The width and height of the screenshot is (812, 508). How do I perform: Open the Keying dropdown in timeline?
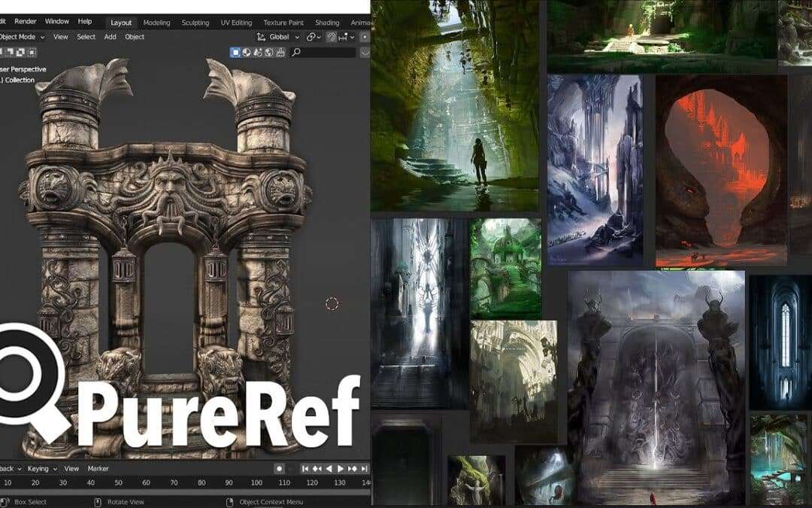point(38,469)
